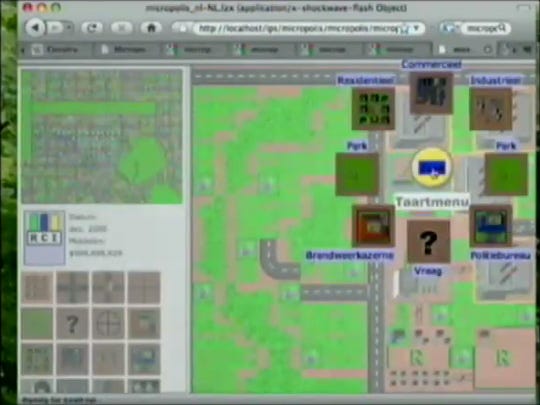The height and width of the screenshot is (405, 540).
Task: Select the left Park pie menu icon
Action: coord(357,175)
